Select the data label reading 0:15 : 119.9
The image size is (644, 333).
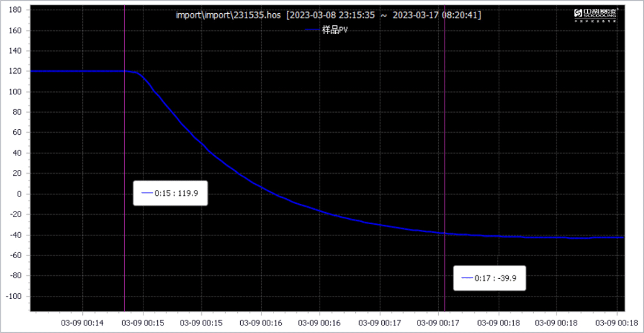pyautogui.click(x=170, y=193)
